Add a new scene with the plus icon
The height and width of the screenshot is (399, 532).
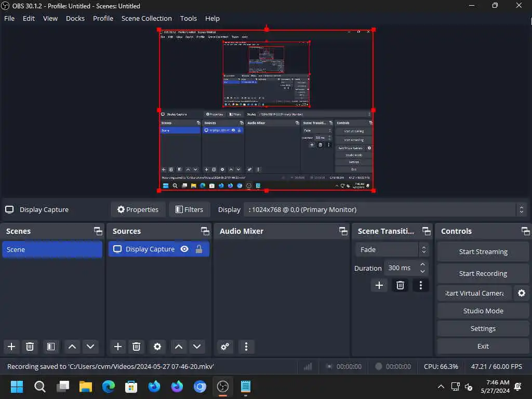pos(11,347)
